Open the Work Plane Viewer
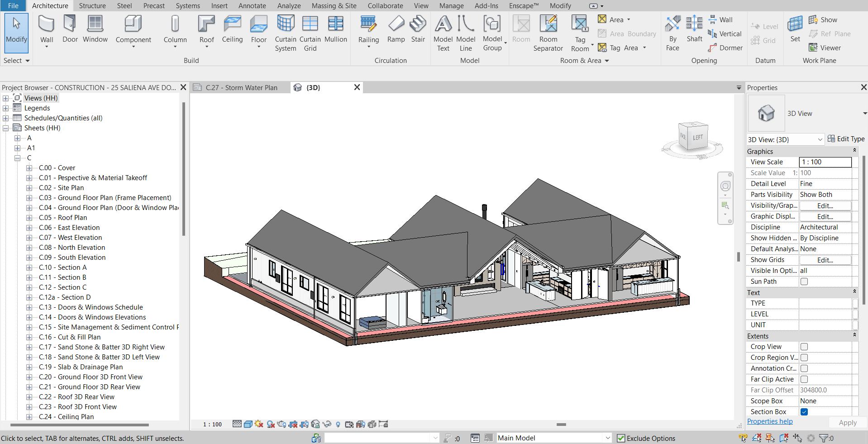The width and height of the screenshot is (868, 444). click(x=825, y=48)
